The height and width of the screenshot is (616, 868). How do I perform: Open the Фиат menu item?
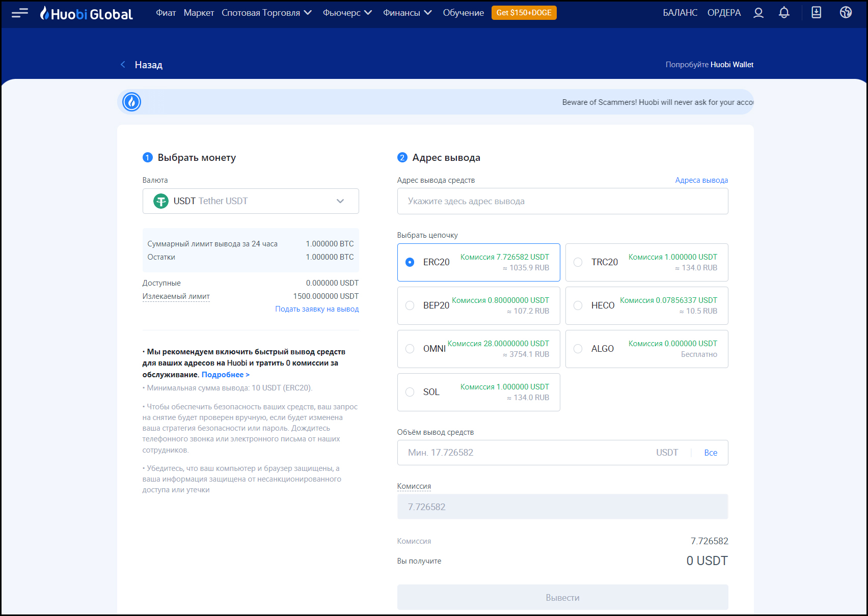click(x=166, y=13)
